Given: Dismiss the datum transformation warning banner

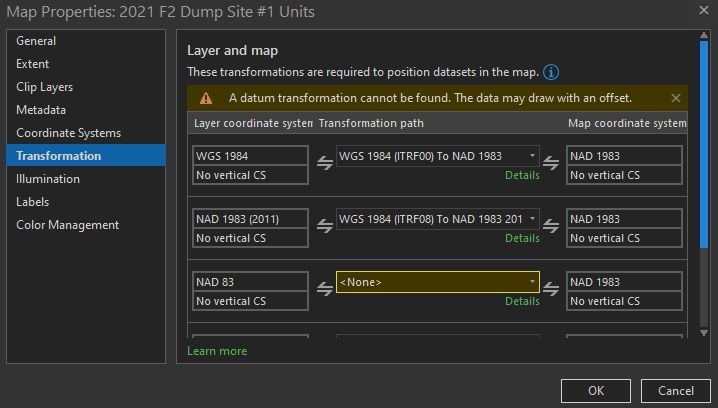Looking at the screenshot, I should [x=676, y=98].
